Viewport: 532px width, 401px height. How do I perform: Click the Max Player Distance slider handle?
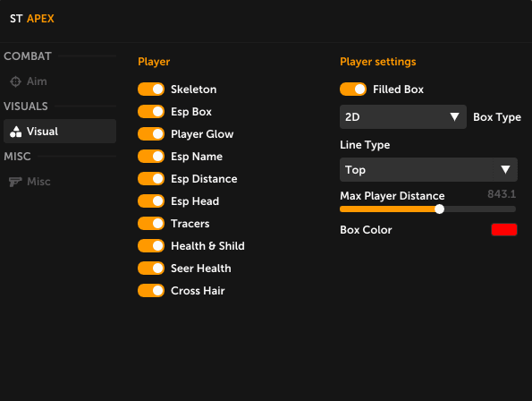(x=439, y=209)
